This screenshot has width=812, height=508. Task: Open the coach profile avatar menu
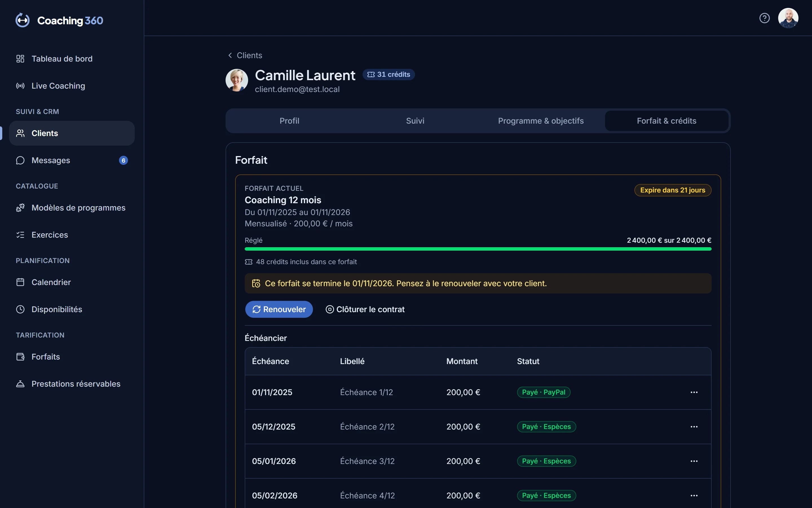coord(788,18)
